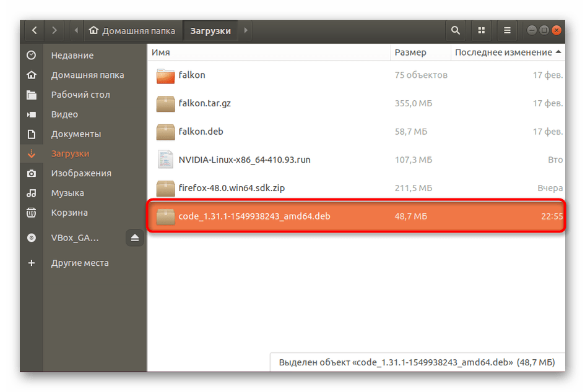Click the camera icon beside Изображения
The height and width of the screenshot is (392, 585).
click(32, 173)
